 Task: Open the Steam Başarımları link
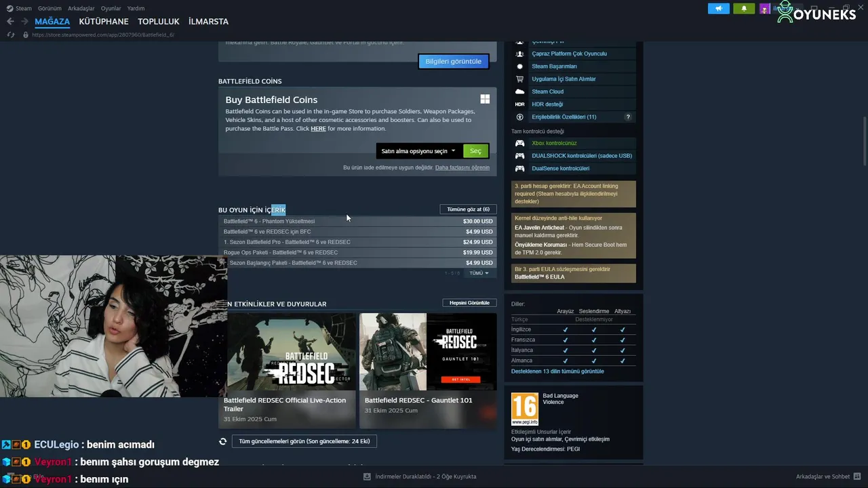[x=554, y=66]
